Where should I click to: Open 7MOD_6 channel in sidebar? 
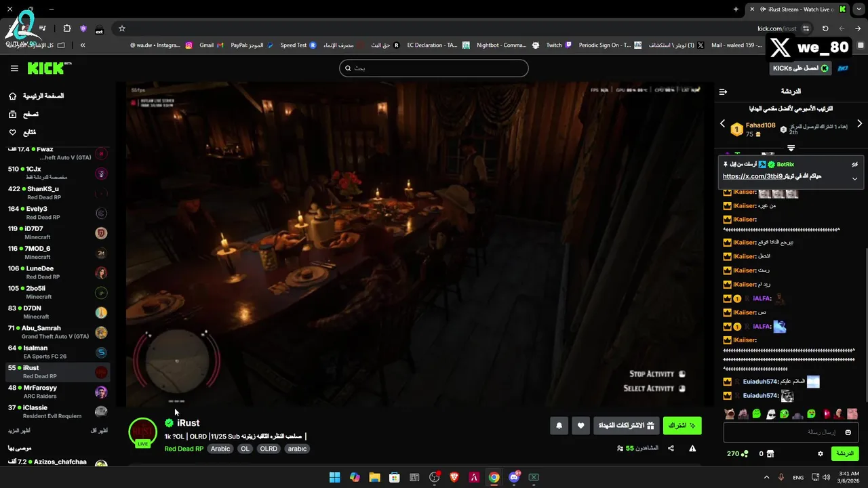58,253
